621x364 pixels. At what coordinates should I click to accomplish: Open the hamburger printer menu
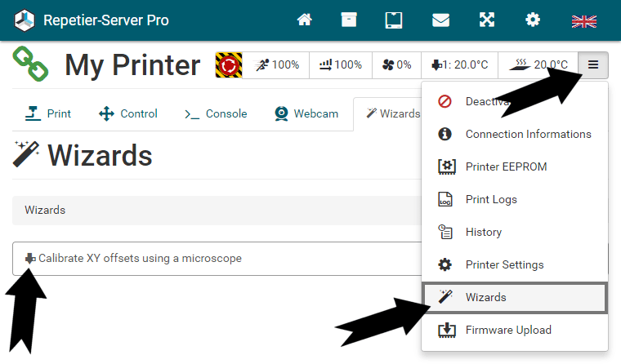point(592,64)
